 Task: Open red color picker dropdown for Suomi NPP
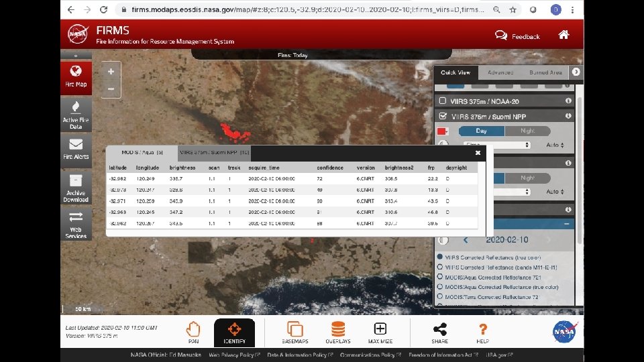[442, 131]
